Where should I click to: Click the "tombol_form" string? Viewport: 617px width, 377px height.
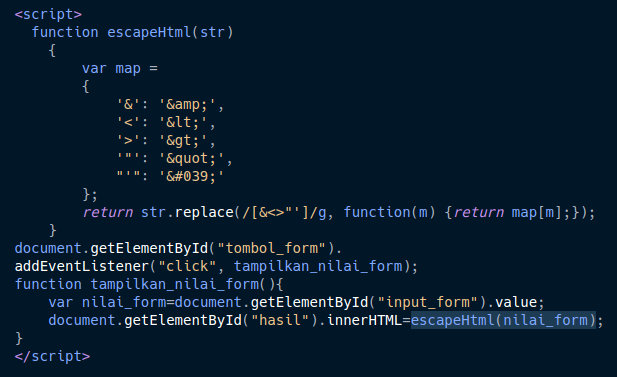pos(271,248)
